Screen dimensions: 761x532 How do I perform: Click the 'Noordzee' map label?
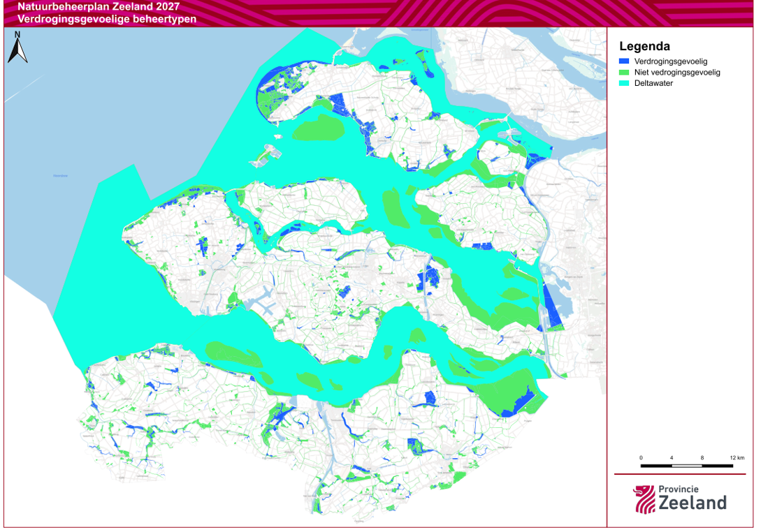60,175
